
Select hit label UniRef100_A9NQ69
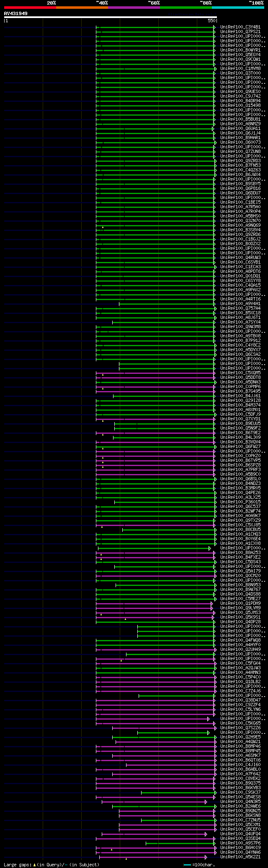pyautogui.click(x=240, y=225)
